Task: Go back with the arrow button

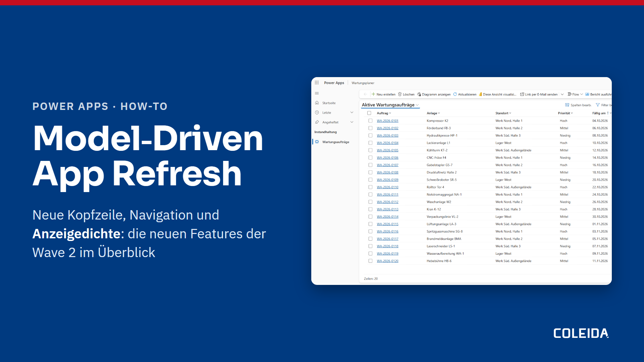Action: coord(365,95)
